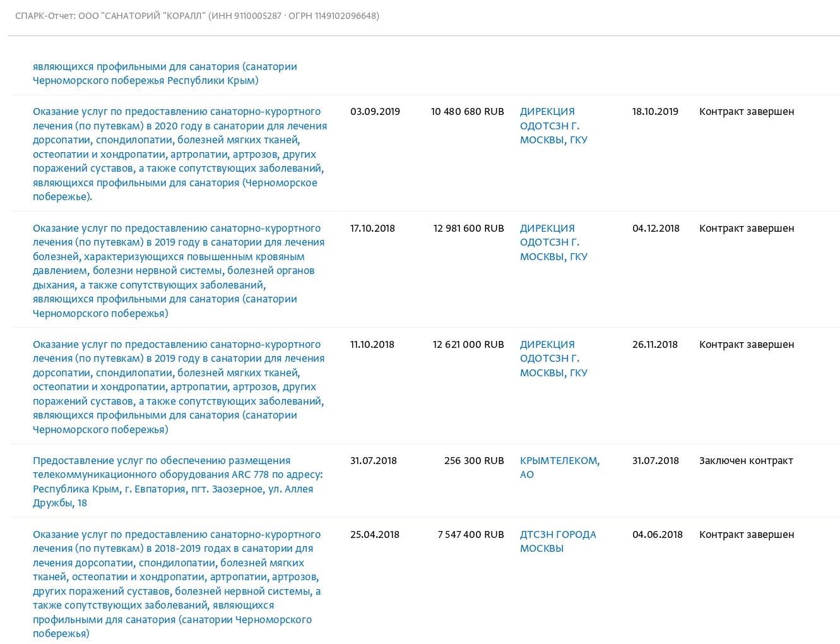The height and width of the screenshot is (644, 840).
Task: Open the 2018-2019 treatment contract dated 25.04.2018
Action: (177, 583)
